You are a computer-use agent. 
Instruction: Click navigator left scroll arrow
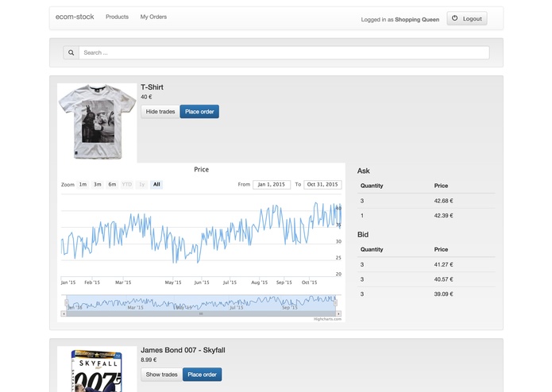(x=64, y=313)
